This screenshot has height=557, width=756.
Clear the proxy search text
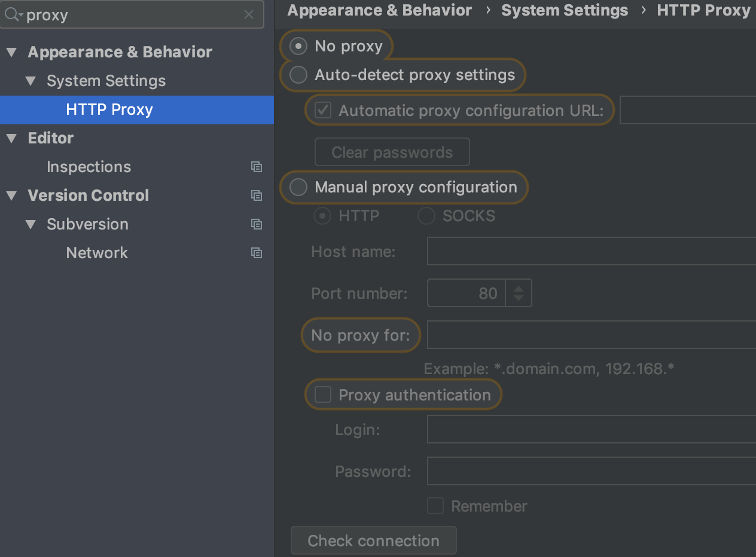(x=249, y=15)
